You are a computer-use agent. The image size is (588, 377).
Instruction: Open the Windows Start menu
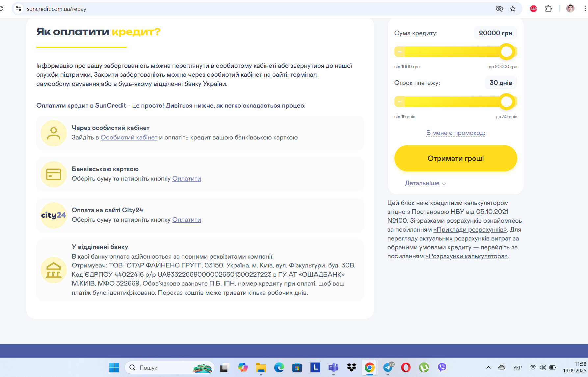[114, 367]
